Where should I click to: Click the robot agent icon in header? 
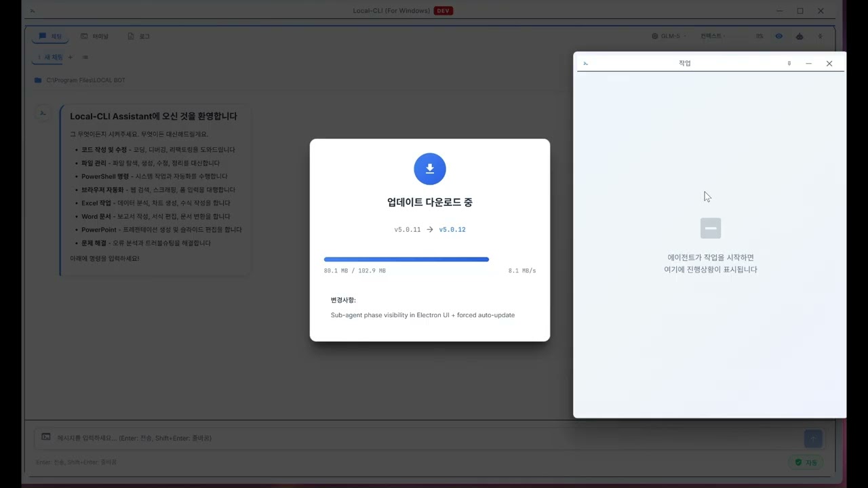pyautogui.click(x=800, y=36)
